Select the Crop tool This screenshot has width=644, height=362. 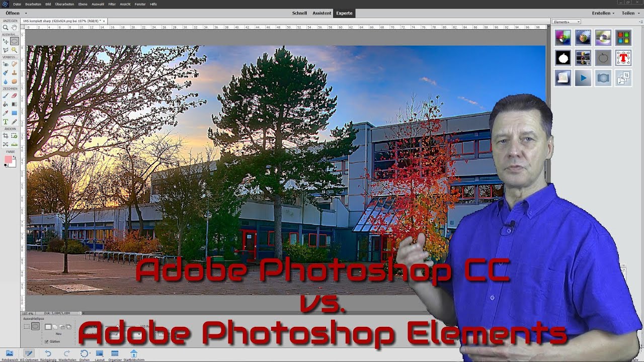pos(6,135)
